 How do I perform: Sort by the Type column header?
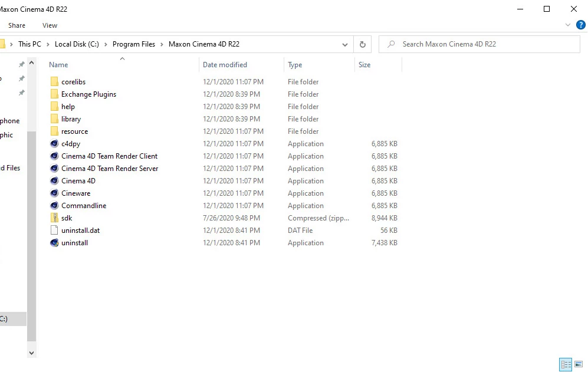click(319, 64)
